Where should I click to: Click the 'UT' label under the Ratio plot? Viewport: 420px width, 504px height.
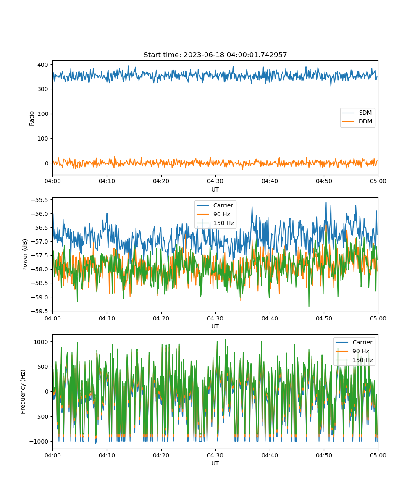pyautogui.click(x=215, y=189)
